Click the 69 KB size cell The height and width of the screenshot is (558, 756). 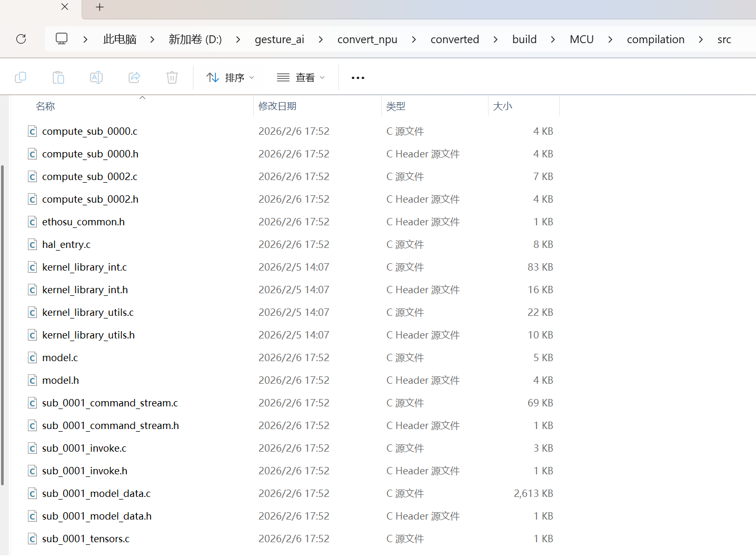coord(540,403)
